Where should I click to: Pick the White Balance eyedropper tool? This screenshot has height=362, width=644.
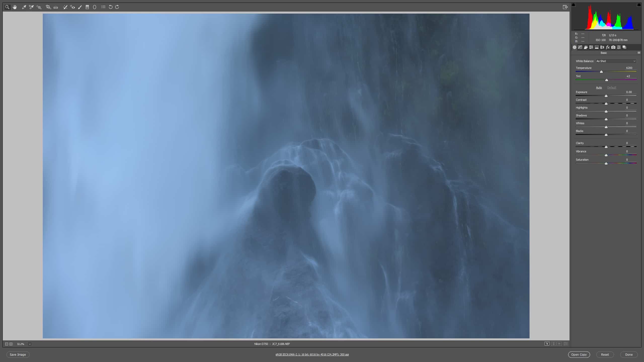pyautogui.click(x=24, y=7)
